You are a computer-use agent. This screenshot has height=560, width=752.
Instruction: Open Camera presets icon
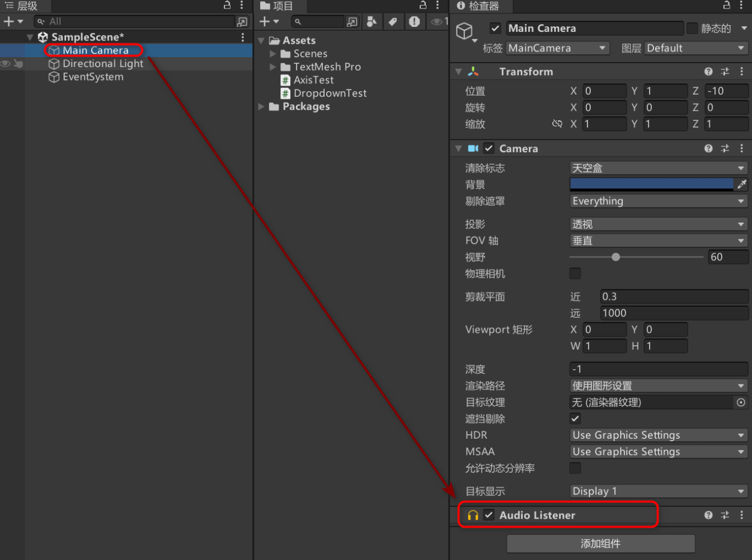click(x=725, y=148)
